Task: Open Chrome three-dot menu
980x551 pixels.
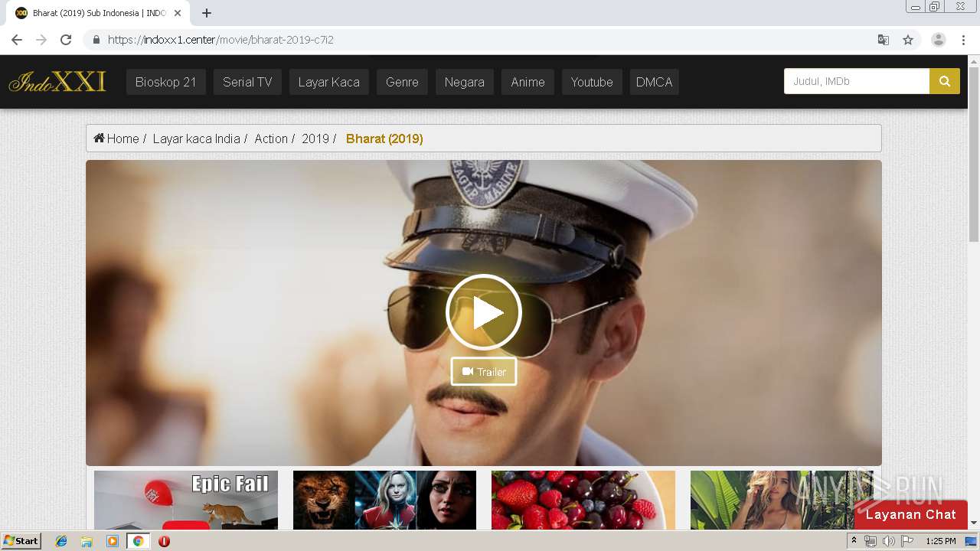Action: pyautogui.click(x=963, y=40)
